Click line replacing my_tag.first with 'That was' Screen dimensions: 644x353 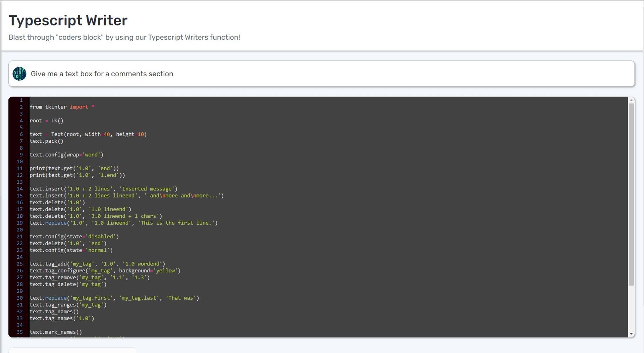[x=114, y=298]
